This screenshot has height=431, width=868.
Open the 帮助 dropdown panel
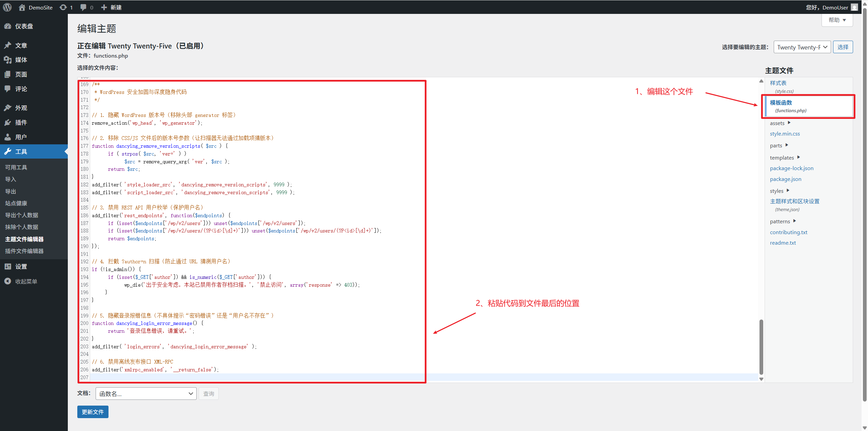(836, 20)
